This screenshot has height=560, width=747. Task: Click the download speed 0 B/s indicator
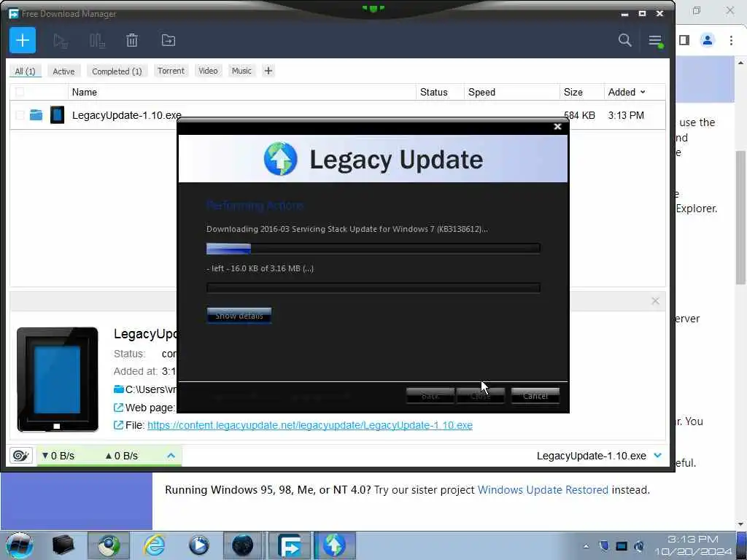coord(58,456)
